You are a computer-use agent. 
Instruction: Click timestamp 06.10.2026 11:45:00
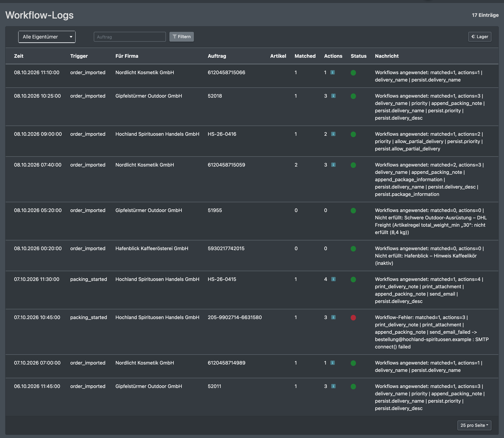[x=37, y=386]
